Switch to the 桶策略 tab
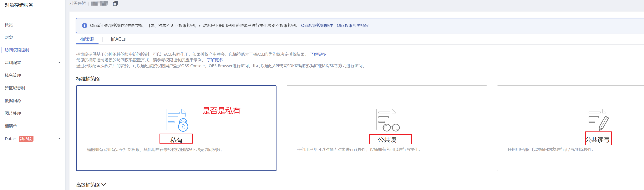Viewport: 644px width, 190px height. (x=87, y=39)
